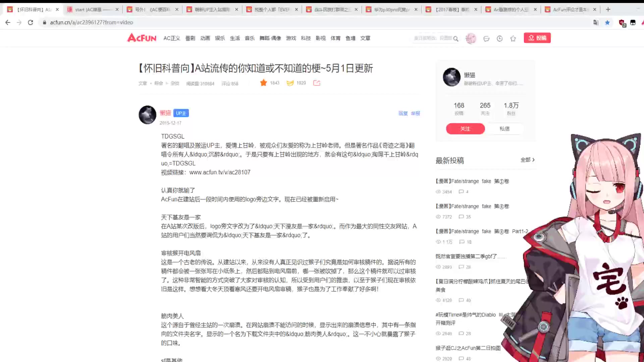Switch to the 华为p30pro tab
This screenshot has width=644, height=362.
point(391,9)
